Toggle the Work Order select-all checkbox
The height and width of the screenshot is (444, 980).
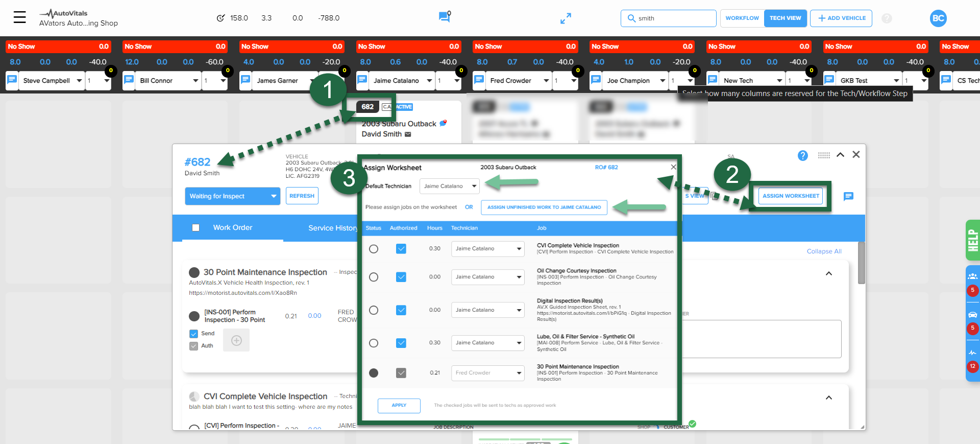point(195,228)
